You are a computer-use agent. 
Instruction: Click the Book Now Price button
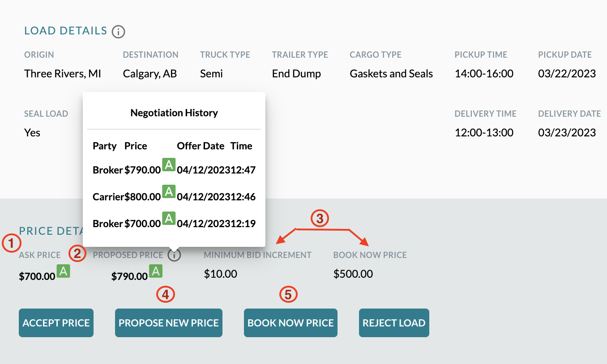tap(291, 323)
